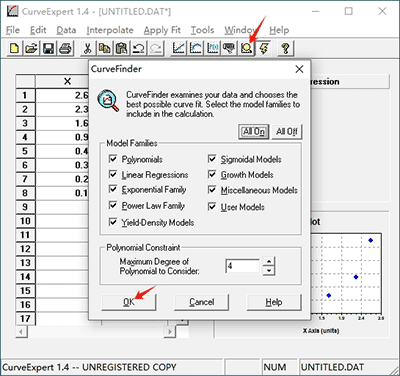Open help via question mark icon
The image size is (400, 376).
286,49
